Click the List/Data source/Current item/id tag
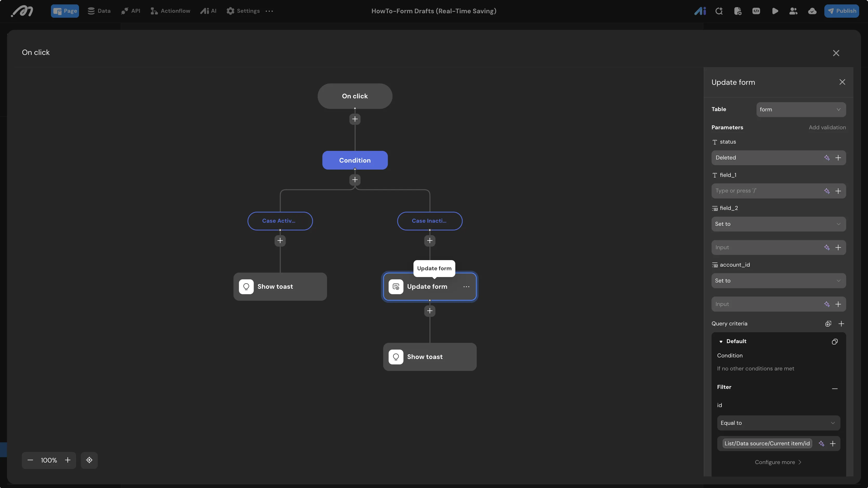This screenshot has height=488, width=868. point(767,444)
